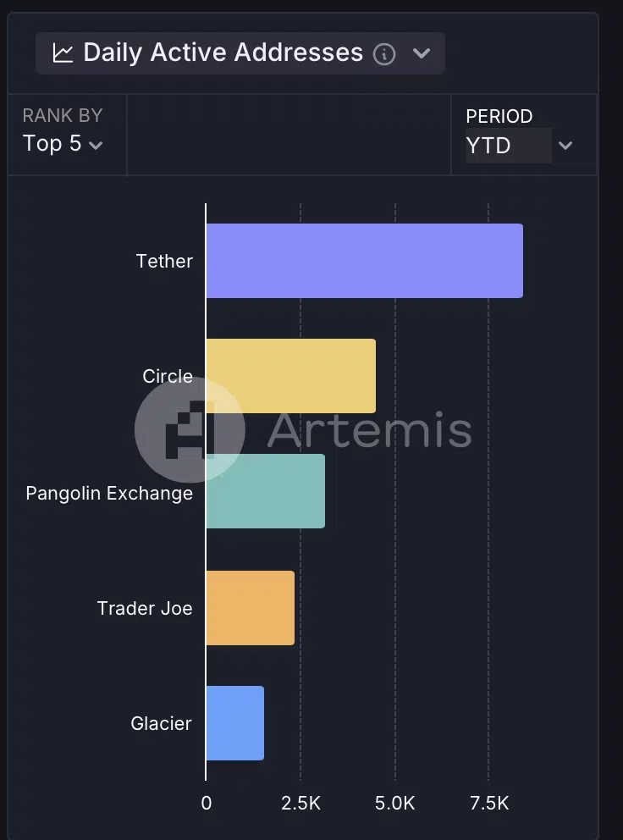Expand the Daily Active Addresses metric chevron
Screen dimensions: 623x840
(x=422, y=53)
